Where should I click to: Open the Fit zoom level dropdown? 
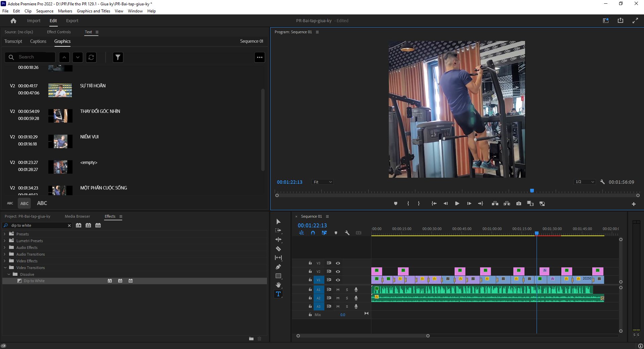coord(322,182)
